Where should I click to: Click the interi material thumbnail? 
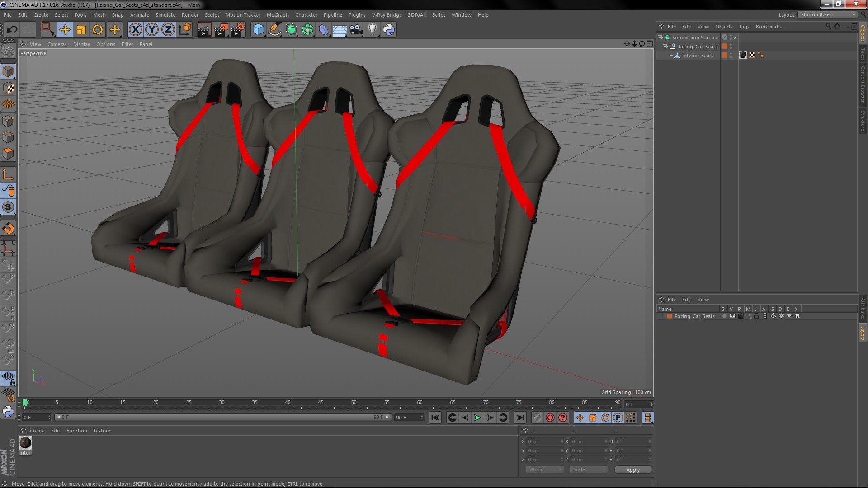pos(25,443)
